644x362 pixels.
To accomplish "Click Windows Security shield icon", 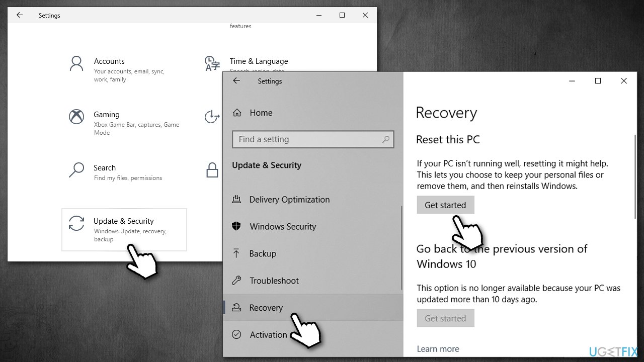I will tap(236, 226).
